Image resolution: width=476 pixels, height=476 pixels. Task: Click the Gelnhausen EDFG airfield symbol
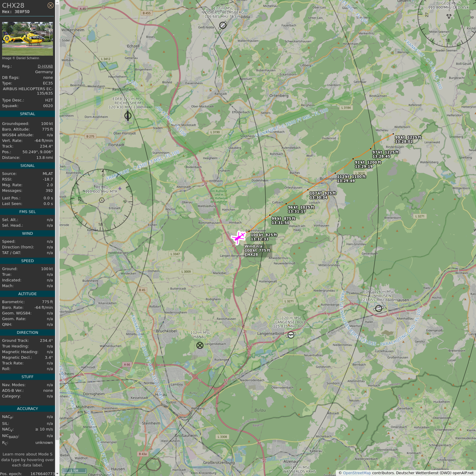pyautogui.click(x=378, y=308)
